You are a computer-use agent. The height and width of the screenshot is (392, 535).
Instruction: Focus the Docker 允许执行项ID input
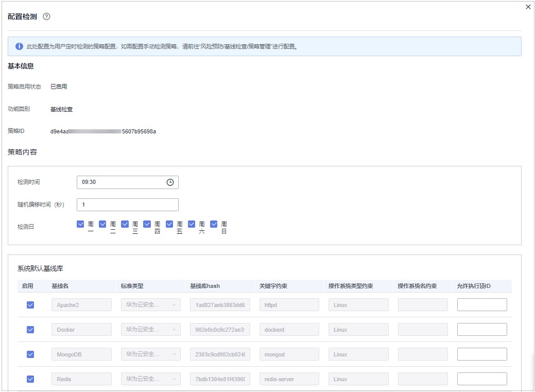482,330
